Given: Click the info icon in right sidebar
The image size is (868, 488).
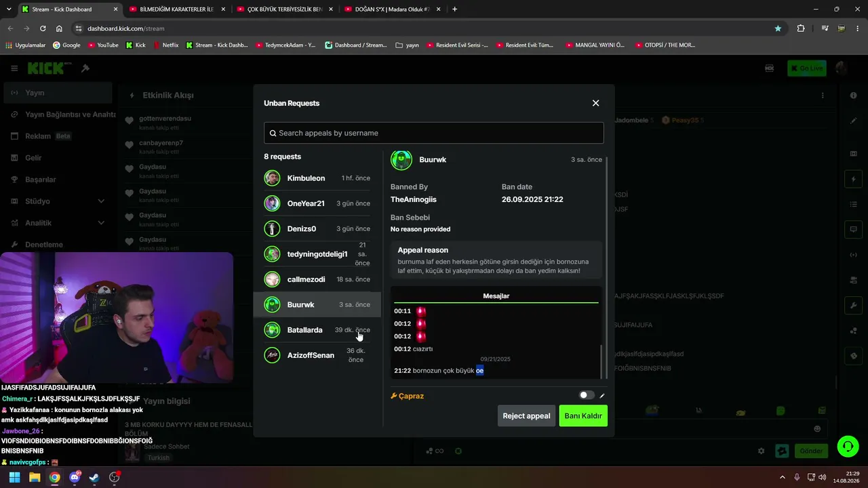Looking at the screenshot, I should click(x=854, y=96).
